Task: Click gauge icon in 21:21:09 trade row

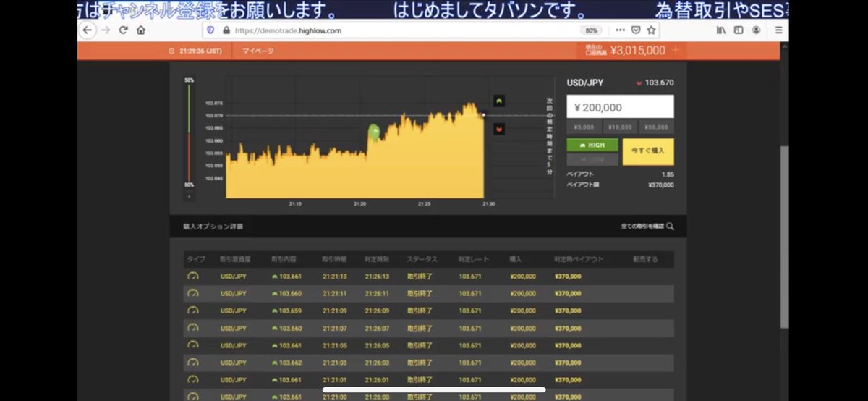Action: pos(192,311)
